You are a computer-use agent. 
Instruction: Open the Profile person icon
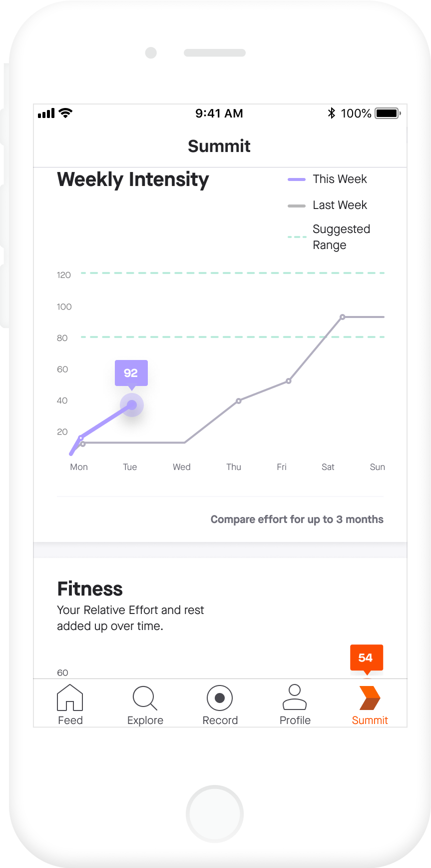(295, 698)
